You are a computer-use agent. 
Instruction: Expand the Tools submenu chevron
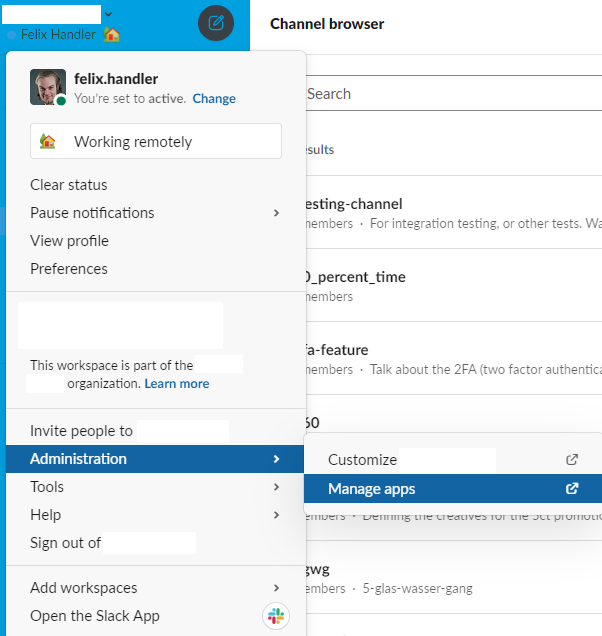pos(276,487)
